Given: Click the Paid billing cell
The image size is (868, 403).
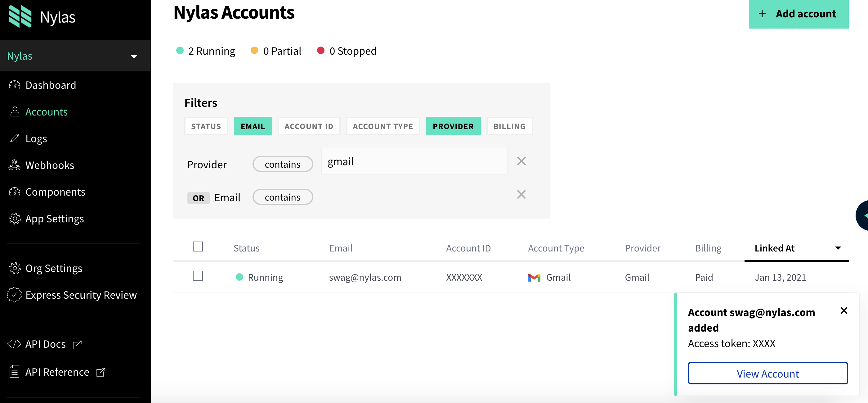Looking at the screenshot, I should 704,278.
